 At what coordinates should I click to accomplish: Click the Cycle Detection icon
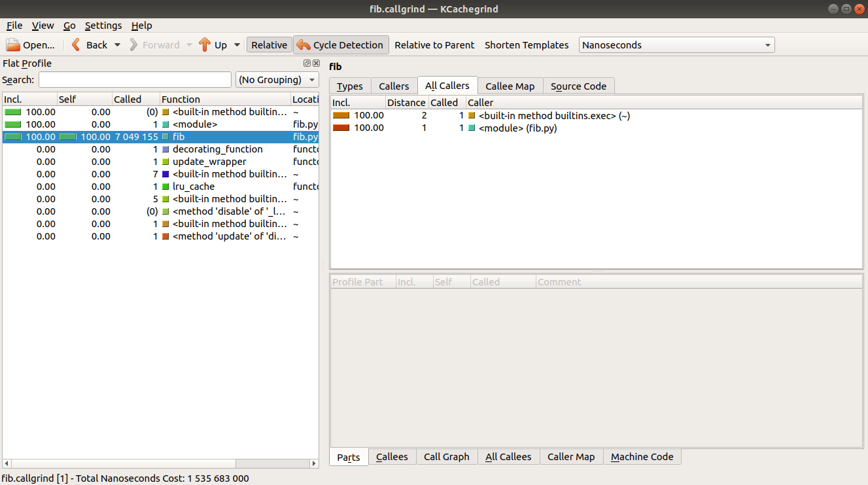(304, 45)
